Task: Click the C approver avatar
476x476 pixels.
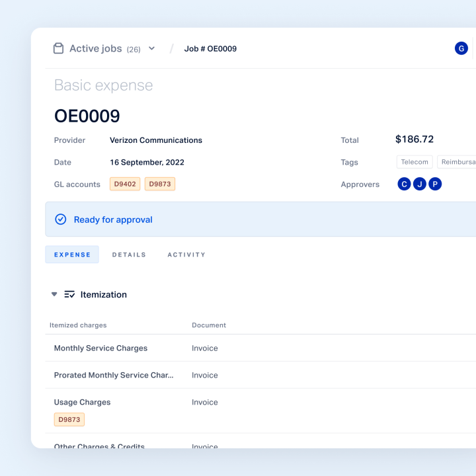Action: 404,184
